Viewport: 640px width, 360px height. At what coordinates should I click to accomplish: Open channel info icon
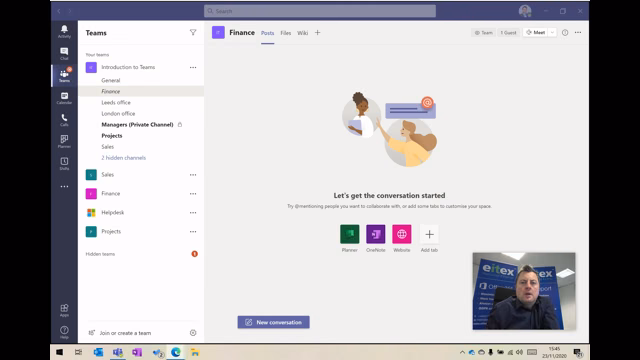(565, 33)
